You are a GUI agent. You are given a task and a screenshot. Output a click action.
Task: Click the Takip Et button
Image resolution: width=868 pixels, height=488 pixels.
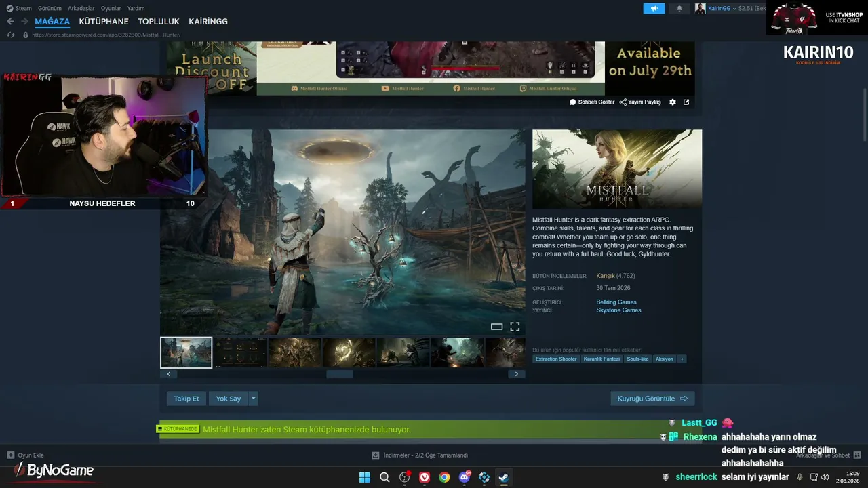tap(186, 399)
